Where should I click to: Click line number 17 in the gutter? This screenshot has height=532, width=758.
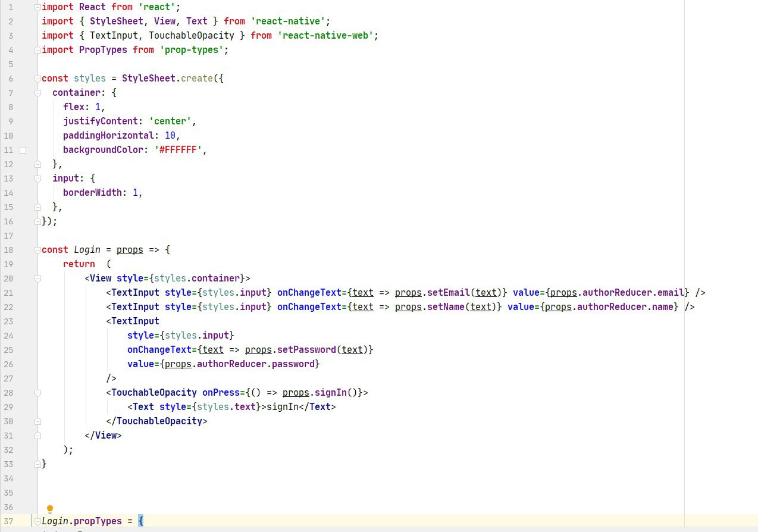[8, 236]
